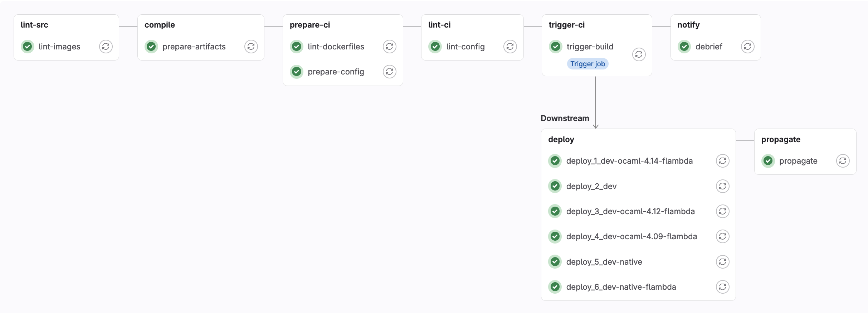
Task: Click the Trigger job badge
Action: pos(587,64)
